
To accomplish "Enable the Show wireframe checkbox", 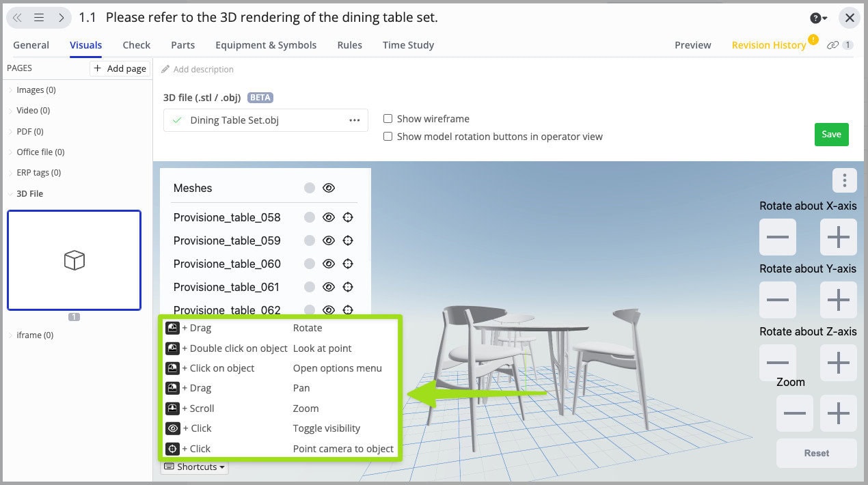I will (388, 118).
